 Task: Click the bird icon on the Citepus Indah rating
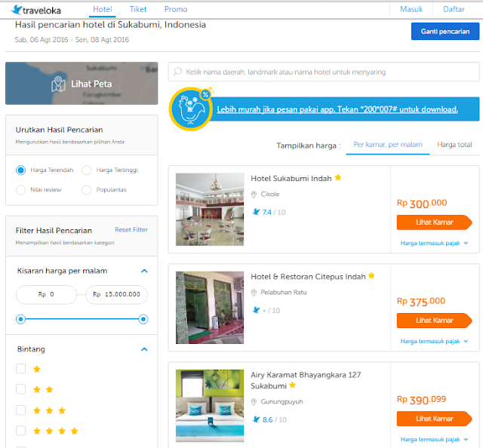[x=256, y=310]
